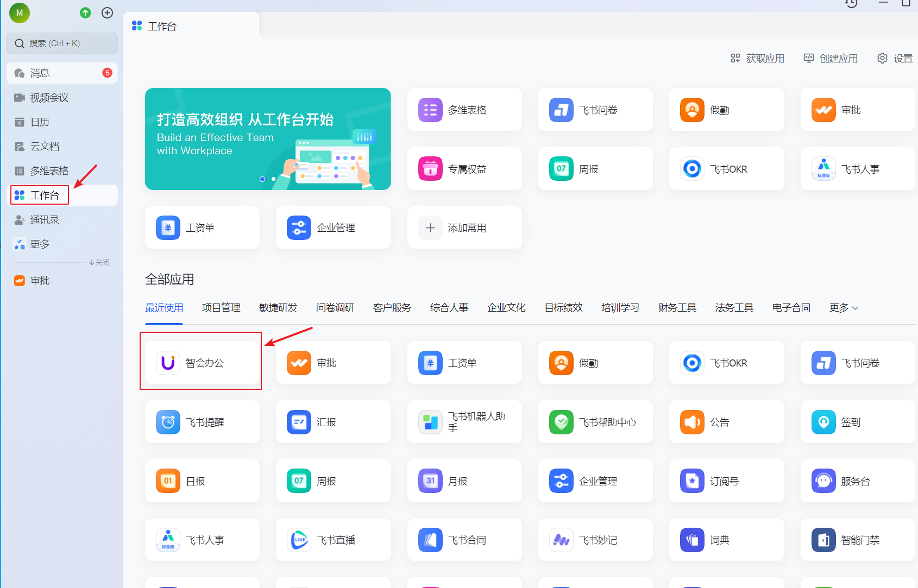Switch to the 法务工具 tab
The image size is (918, 588).
pyautogui.click(x=734, y=308)
